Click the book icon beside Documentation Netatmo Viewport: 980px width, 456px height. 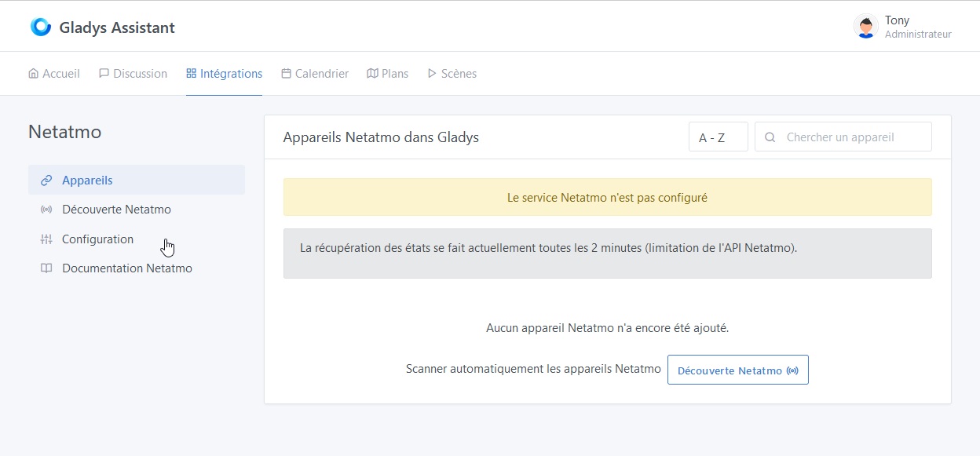46,268
